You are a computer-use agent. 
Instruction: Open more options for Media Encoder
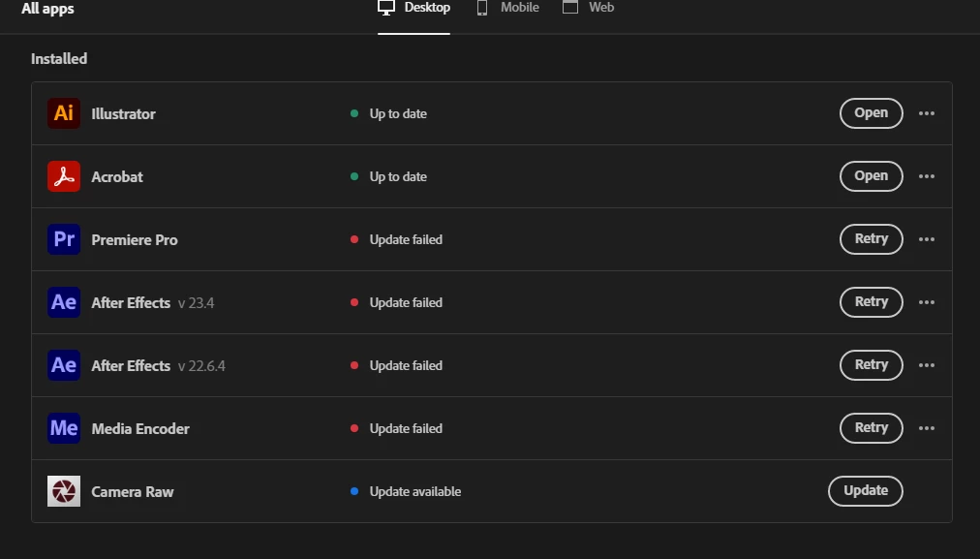point(926,428)
